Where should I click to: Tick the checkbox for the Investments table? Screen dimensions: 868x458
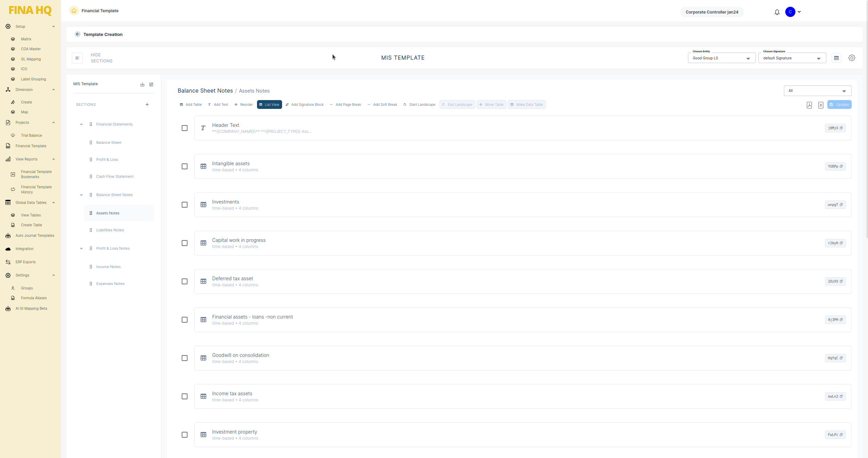tap(184, 205)
